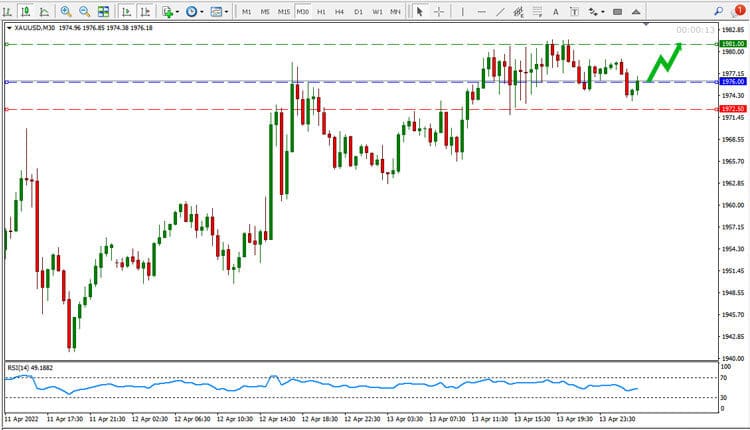Select the text label tool
This screenshot has width=750, height=430.
[x=556, y=12]
